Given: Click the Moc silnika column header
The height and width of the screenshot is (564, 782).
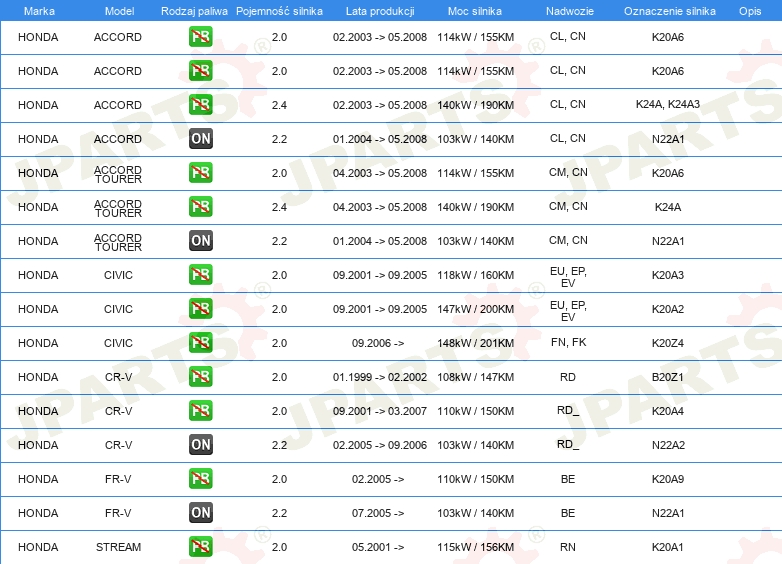Looking at the screenshot, I should [x=475, y=11].
